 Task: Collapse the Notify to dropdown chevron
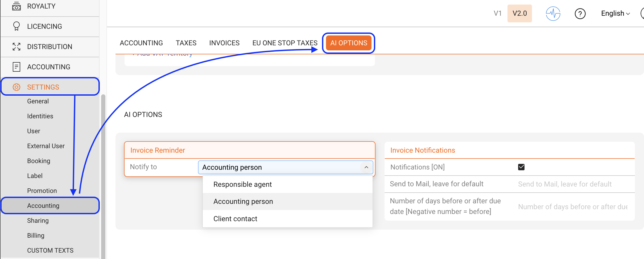[x=366, y=167]
